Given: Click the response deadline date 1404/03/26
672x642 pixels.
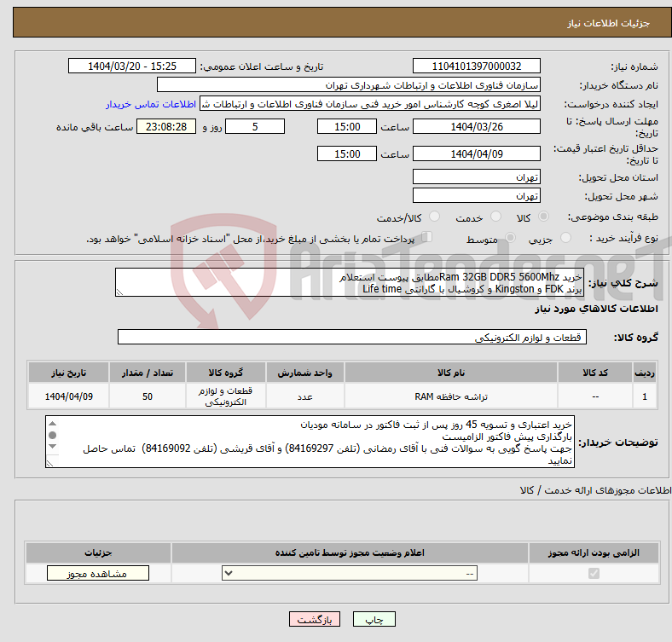Looking at the screenshot, I should (476, 126).
